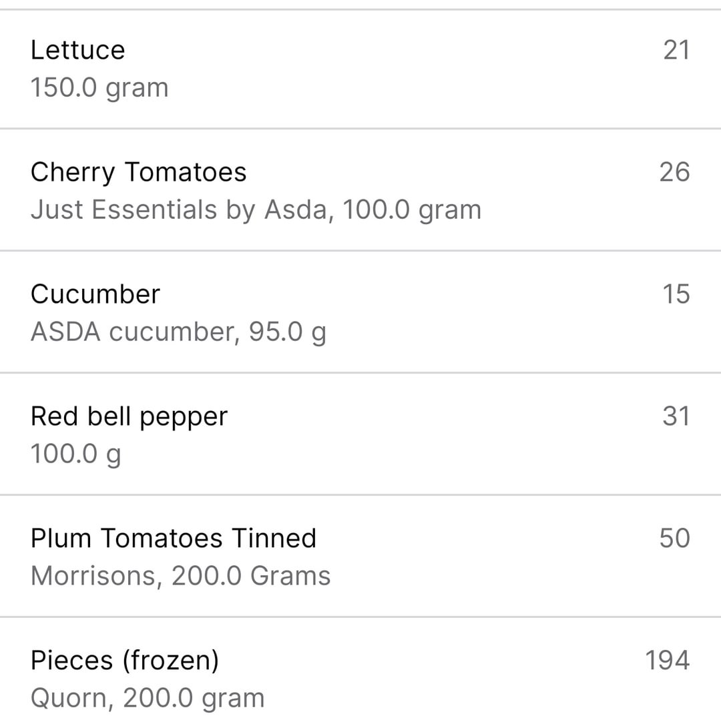Select Cherry Tomatoes calorie value 26
Image resolution: width=721 pixels, height=728 pixels.
674,172
